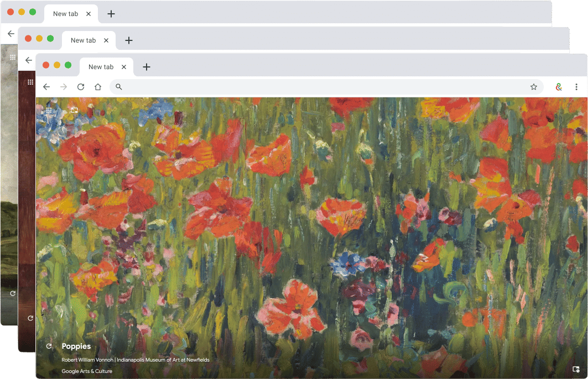Image resolution: width=588 pixels, height=379 pixels.
Task: Click the refresh icon on the sidebar thumbnail
Action: 31,318
